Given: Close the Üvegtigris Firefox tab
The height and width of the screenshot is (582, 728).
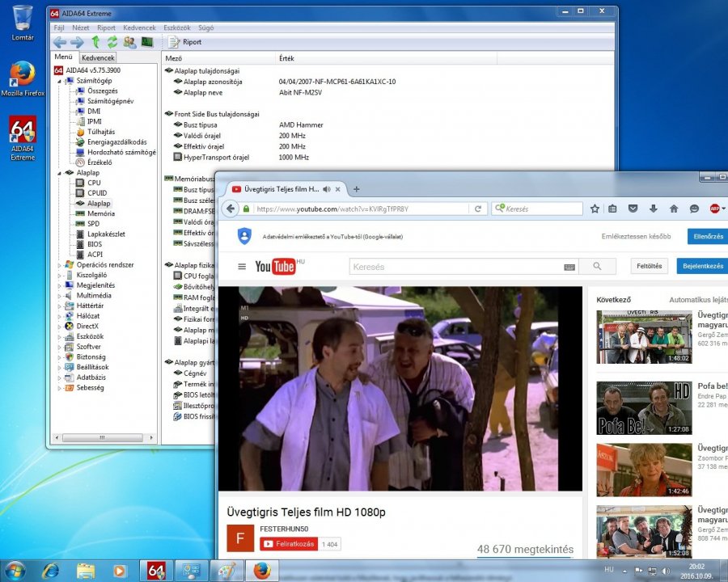Looking at the screenshot, I should [338, 189].
